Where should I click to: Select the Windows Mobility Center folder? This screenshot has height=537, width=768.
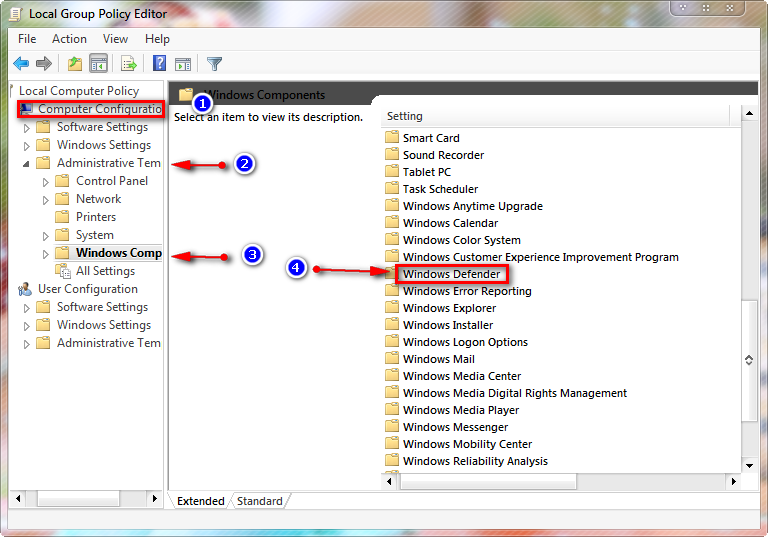pyautogui.click(x=467, y=444)
